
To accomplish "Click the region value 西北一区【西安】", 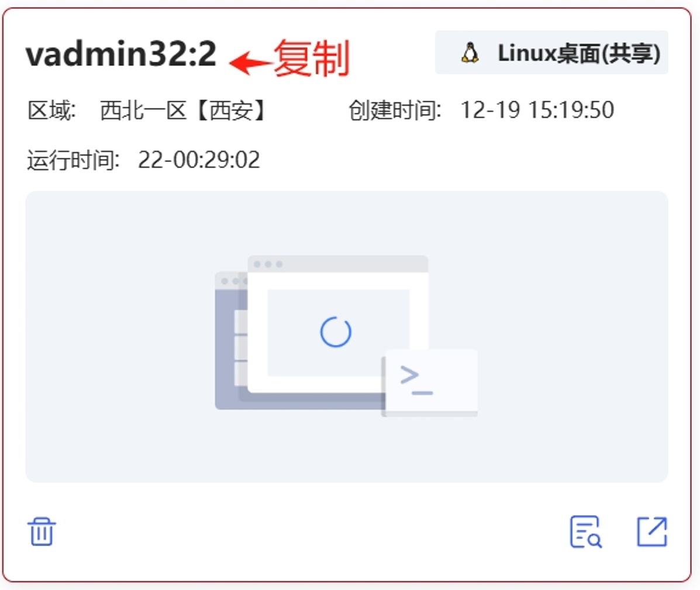I will click(184, 111).
